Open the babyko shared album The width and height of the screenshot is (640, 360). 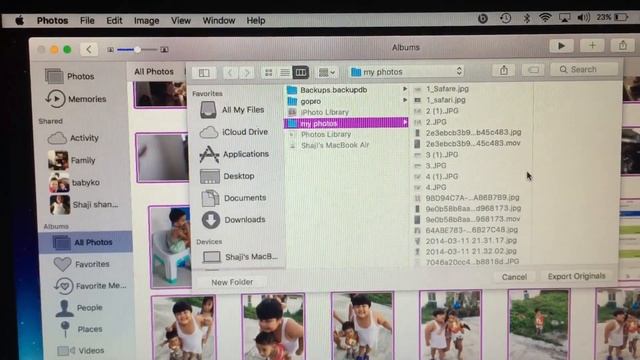pos(74,182)
